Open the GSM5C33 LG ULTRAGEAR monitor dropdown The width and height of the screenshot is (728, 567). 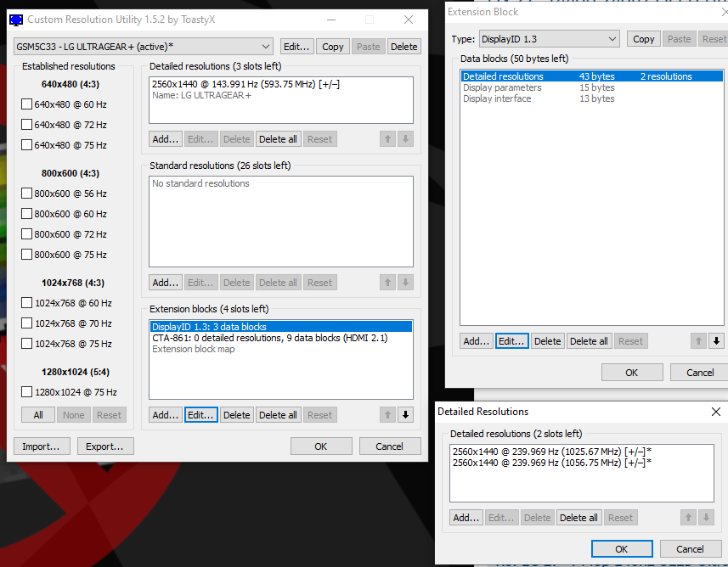pos(143,47)
